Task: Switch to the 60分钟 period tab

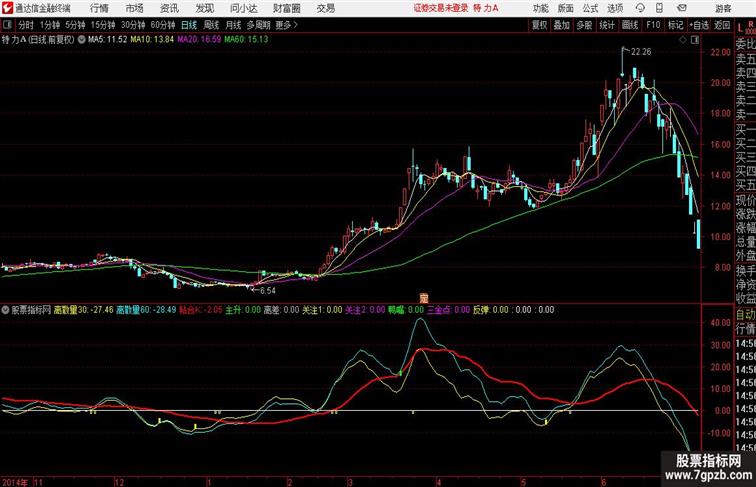Action: coord(163,25)
